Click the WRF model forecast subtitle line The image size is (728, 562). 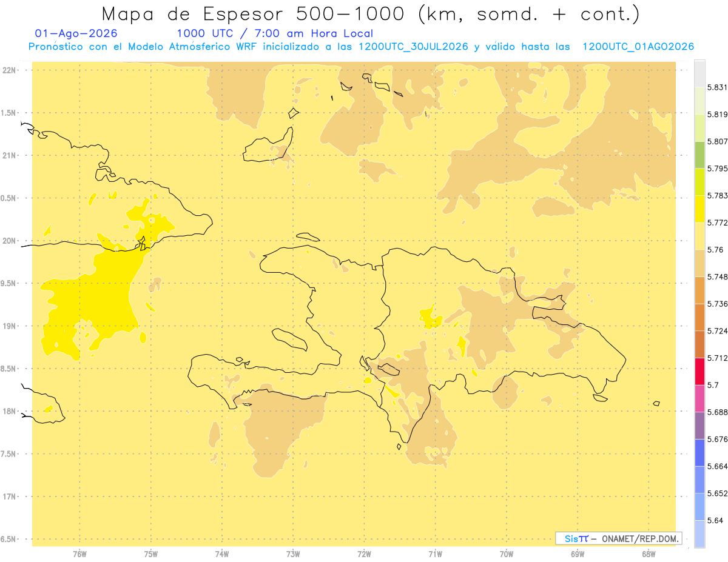(361, 47)
